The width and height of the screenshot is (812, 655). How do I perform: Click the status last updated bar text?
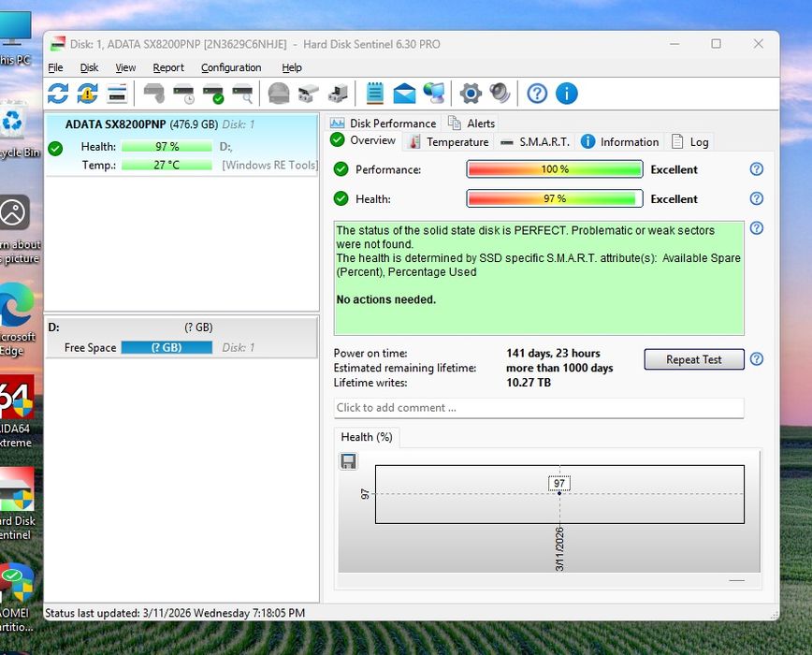click(175, 613)
